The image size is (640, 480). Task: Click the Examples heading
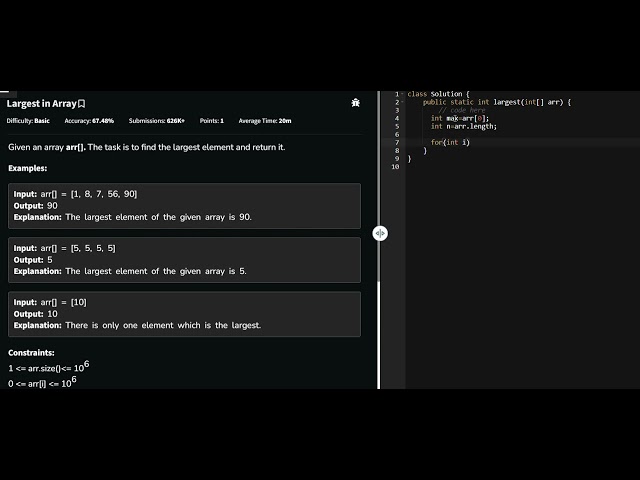(27, 168)
